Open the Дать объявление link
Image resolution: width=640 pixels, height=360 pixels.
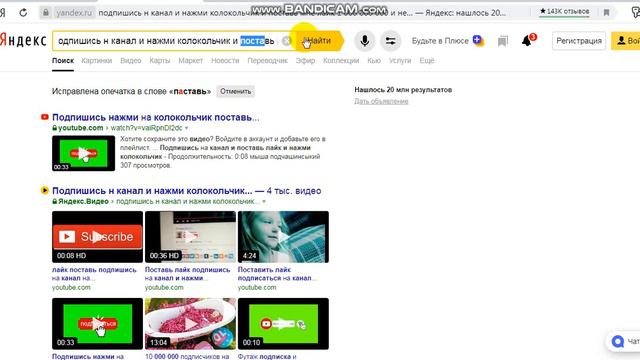click(381, 101)
